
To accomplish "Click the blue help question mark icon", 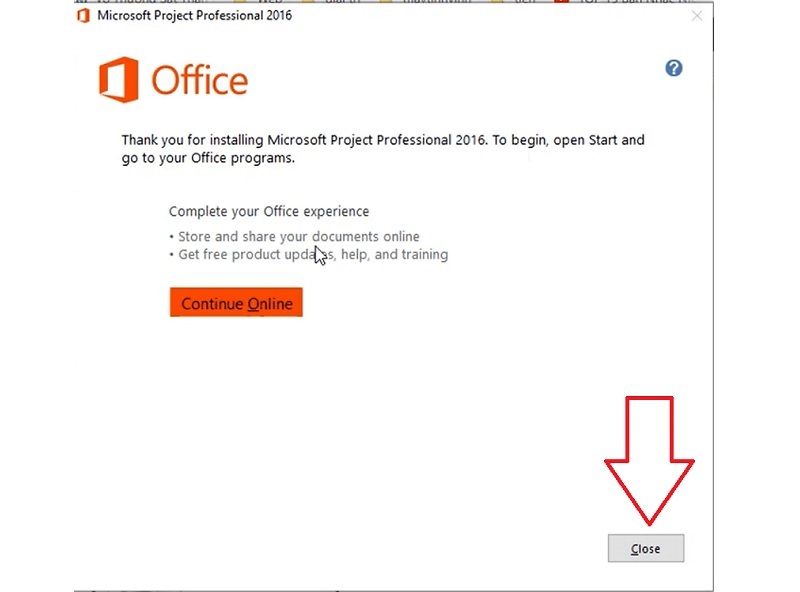I will click(674, 68).
